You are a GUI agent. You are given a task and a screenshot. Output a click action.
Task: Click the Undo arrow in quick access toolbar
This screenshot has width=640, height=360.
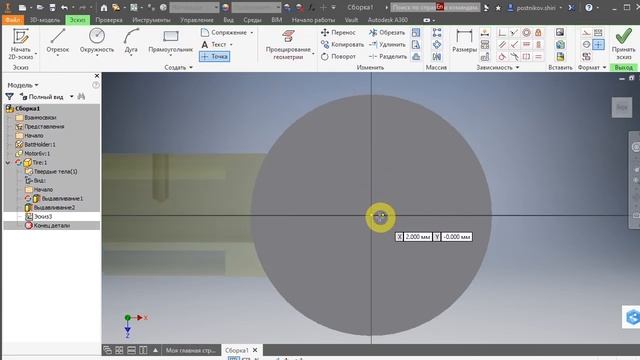pyautogui.click(x=64, y=7)
